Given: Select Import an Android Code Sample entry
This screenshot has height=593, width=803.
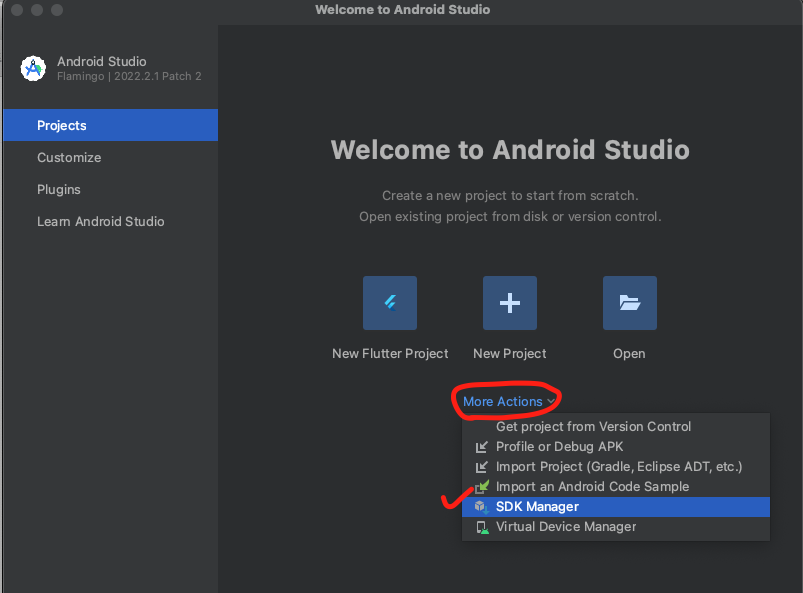Looking at the screenshot, I should pos(616,486).
